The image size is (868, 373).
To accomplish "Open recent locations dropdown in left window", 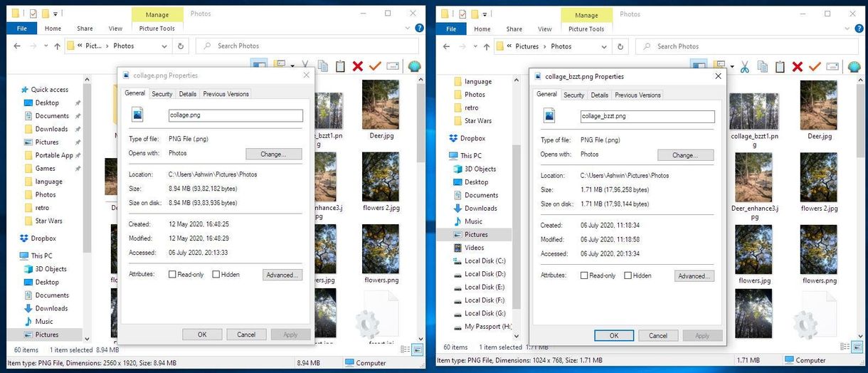I will [x=45, y=46].
